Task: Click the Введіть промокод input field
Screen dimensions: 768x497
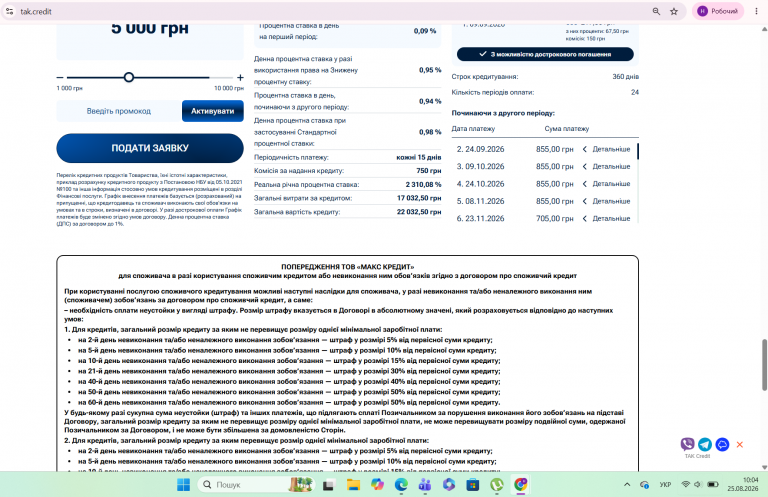Action: (x=119, y=111)
